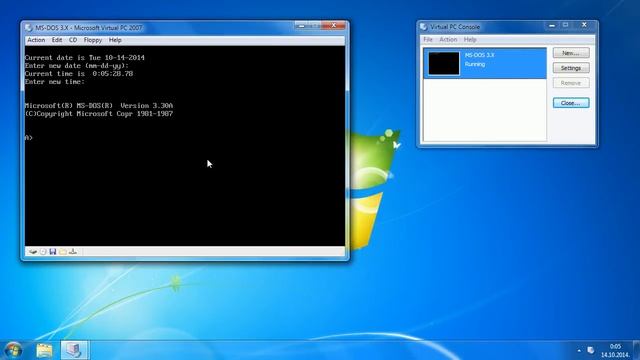The width and height of the screenshot is (640, 360).
Task: Click New... in Virtual PC Console
Action: 571,53
